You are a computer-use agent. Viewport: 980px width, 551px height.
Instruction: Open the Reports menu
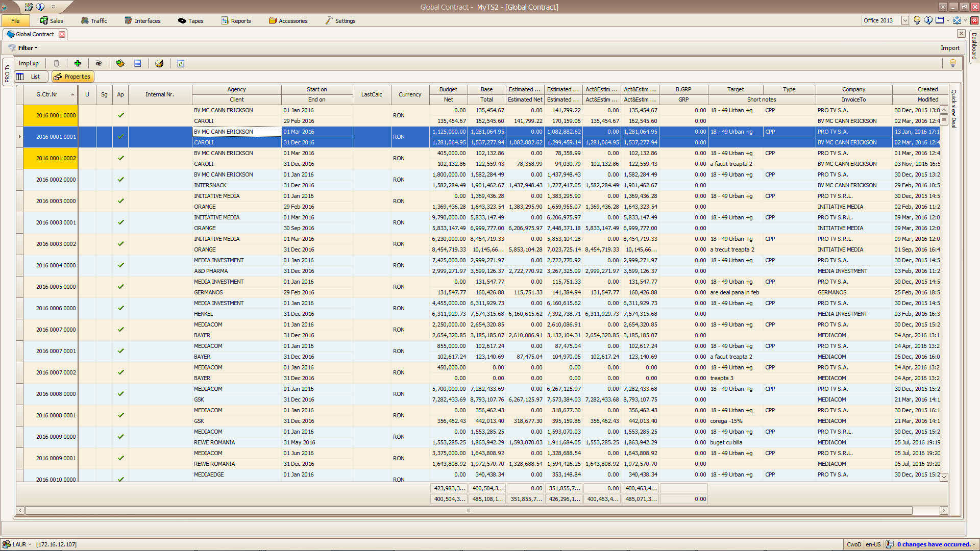[236, 21]
